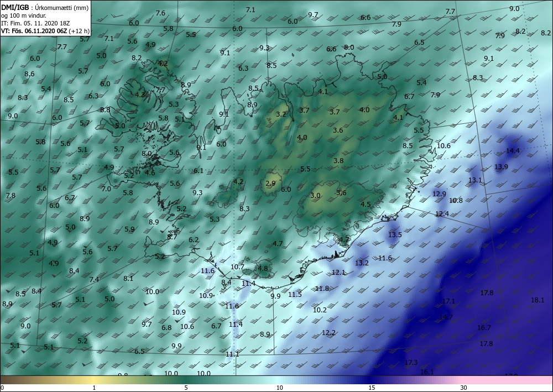Click the "IT: Fim. 05. 11. 2020 18Z" line
This screenshot has width=553, height=392.
pyautogui.click(x=35, y=23)
